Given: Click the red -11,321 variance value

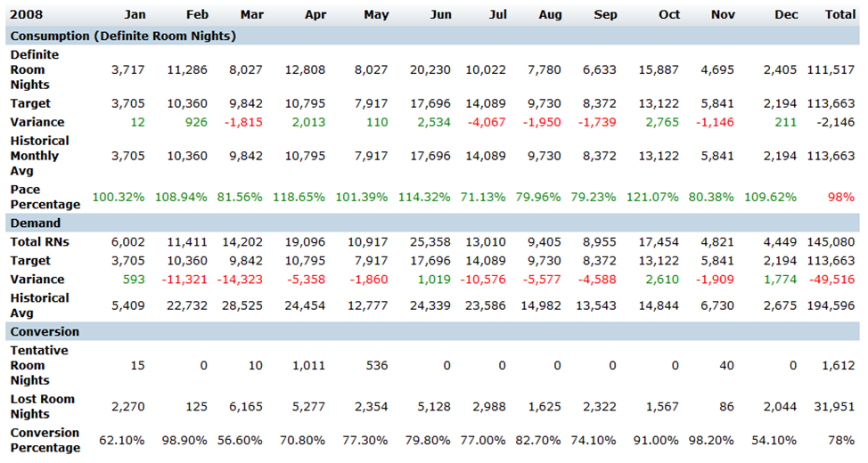Looking at the screenshot, I should click(x=184, y=280).
